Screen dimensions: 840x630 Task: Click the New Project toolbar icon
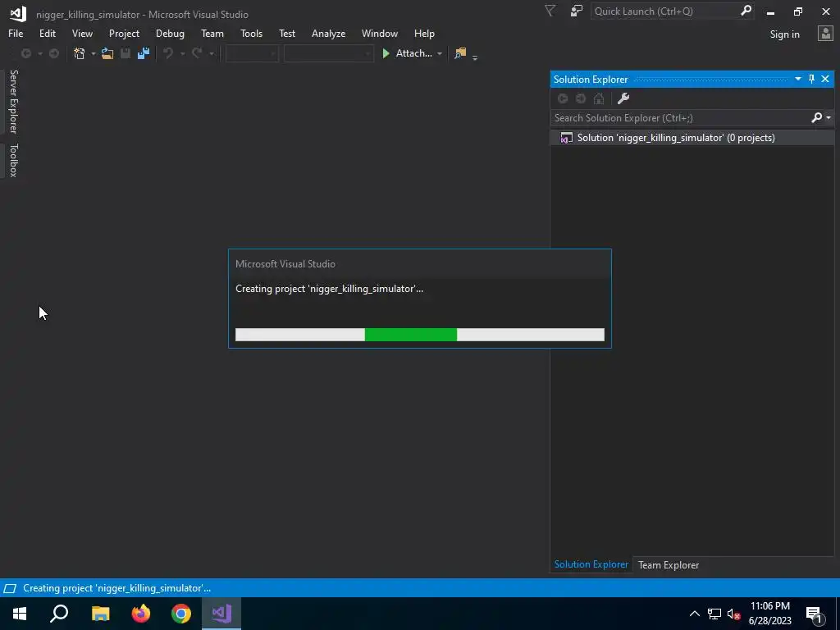[80, 53]
